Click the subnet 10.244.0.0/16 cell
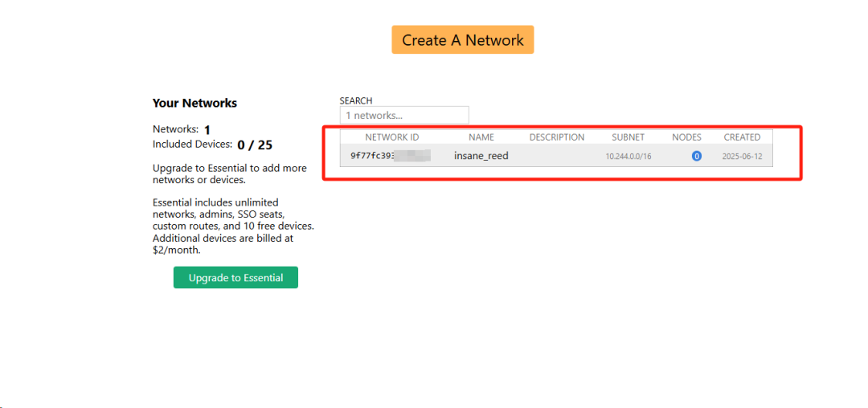Viewport: 868px width, 408px height. point(628,157)
